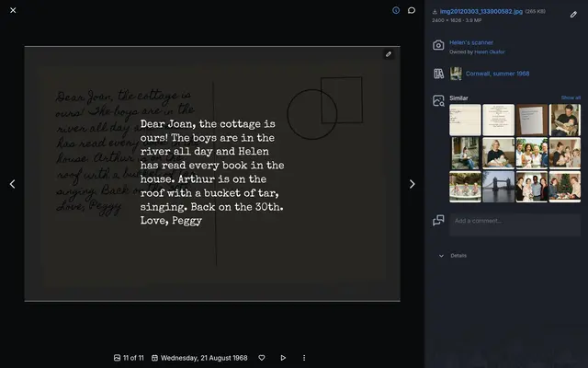588x368 pixels.
Task: Expand the Details section chevron
Action: tap(441, 256)
